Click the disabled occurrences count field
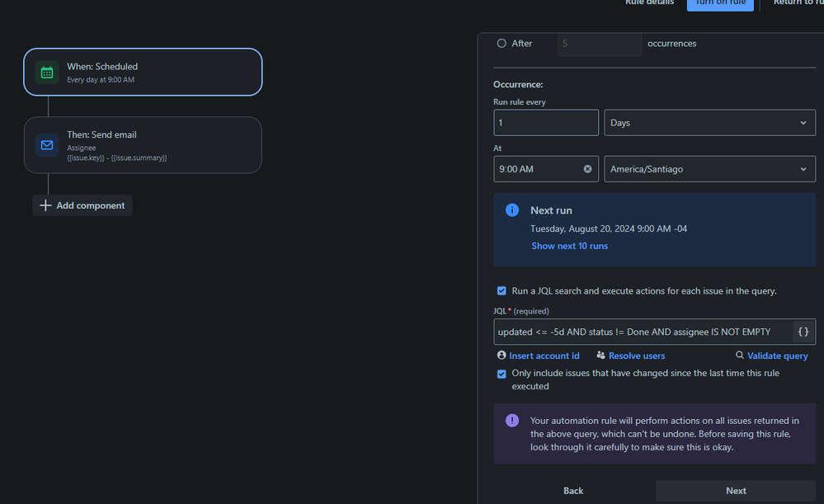 (x=600, y=44)
